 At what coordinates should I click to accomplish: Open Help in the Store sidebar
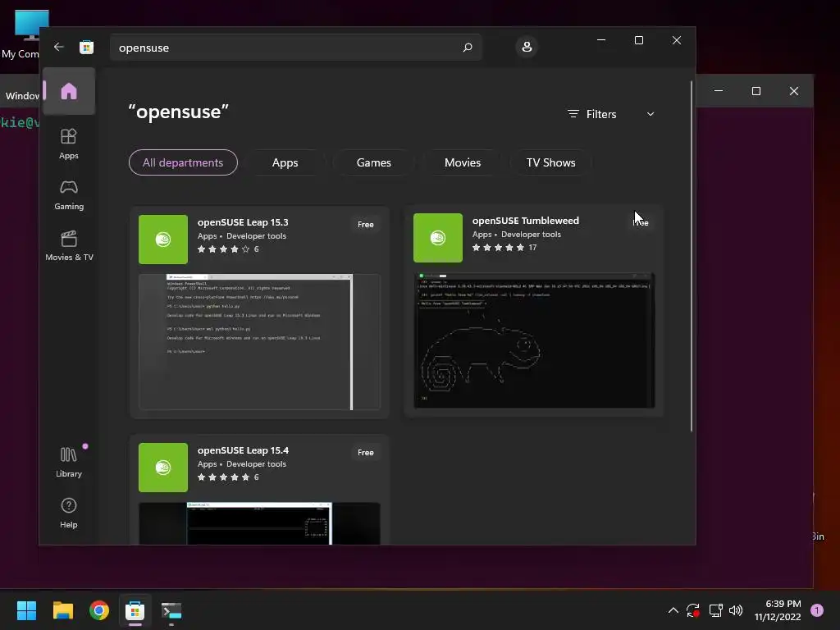click(x=69, y=514)
